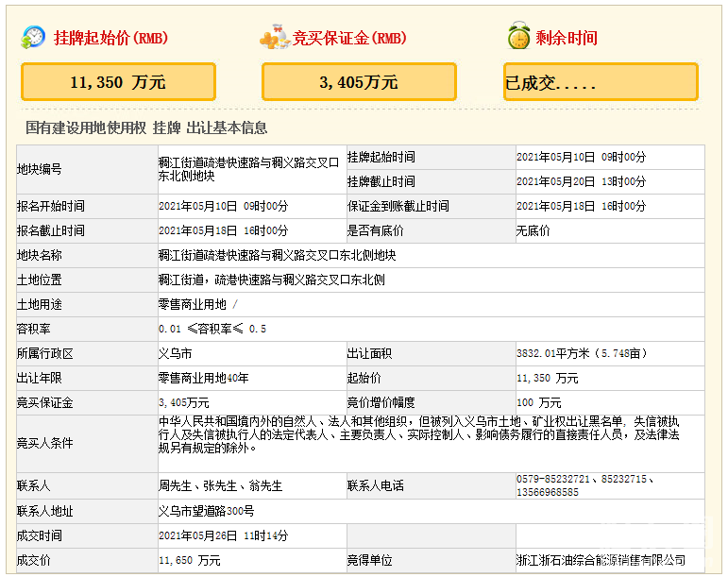Viewport: 728px width, 577px height.
Task: Select the 容积率 value row
Action: 212,329
